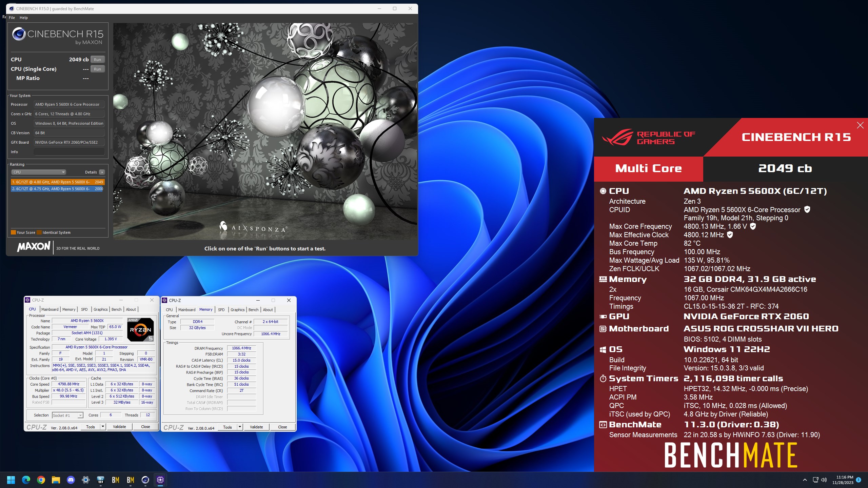Click Validate in left CPU-Z window
Screen dimensions: 868x488
point(119,427)
